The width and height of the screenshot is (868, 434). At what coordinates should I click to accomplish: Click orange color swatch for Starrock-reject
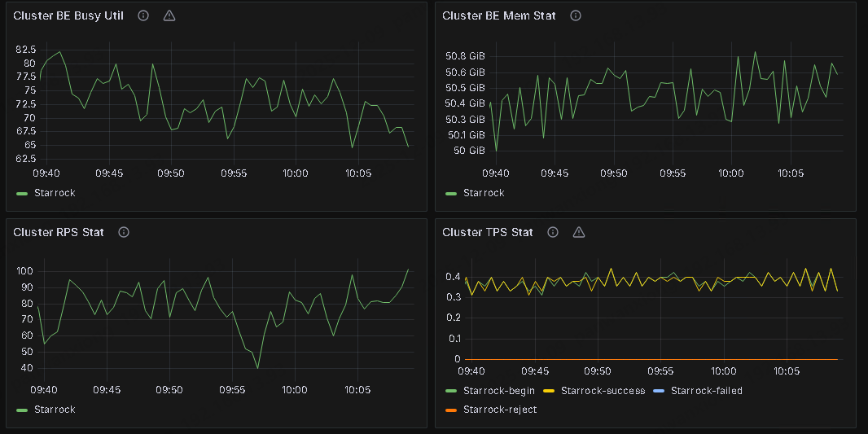point(451,410)
